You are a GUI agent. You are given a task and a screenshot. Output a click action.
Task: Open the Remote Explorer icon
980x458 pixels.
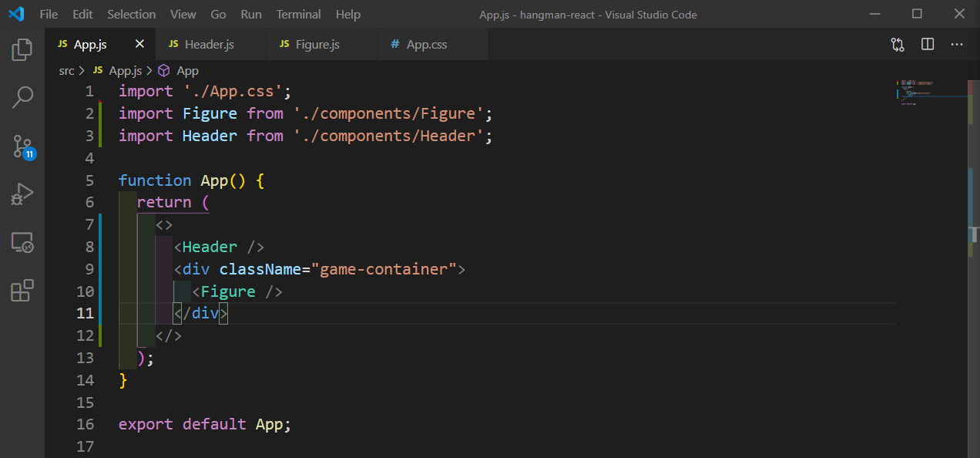[22, 243]
